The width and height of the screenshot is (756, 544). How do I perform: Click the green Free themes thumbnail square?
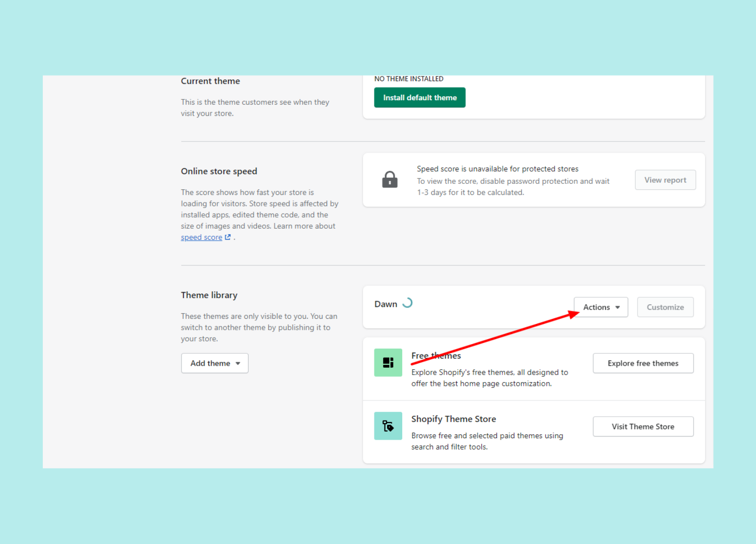(x=388, y=362)
